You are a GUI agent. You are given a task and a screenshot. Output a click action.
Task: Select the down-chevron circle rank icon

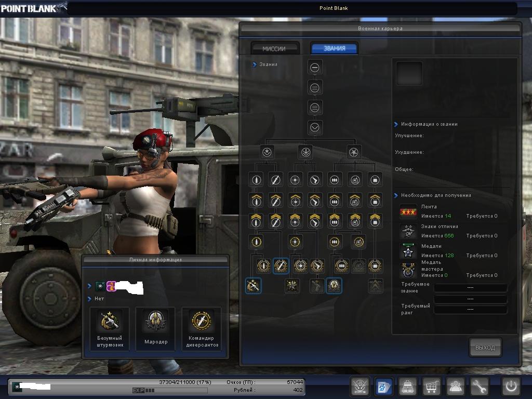tap(315, 128)
